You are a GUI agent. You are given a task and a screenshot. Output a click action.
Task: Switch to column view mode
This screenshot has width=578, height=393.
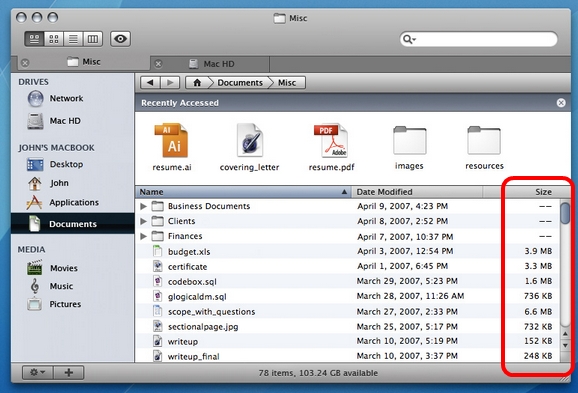93,39
